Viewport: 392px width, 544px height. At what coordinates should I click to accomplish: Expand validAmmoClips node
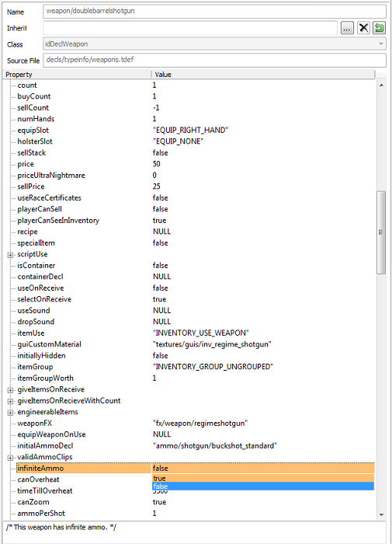pyautogui.click(x=10, y=458)
